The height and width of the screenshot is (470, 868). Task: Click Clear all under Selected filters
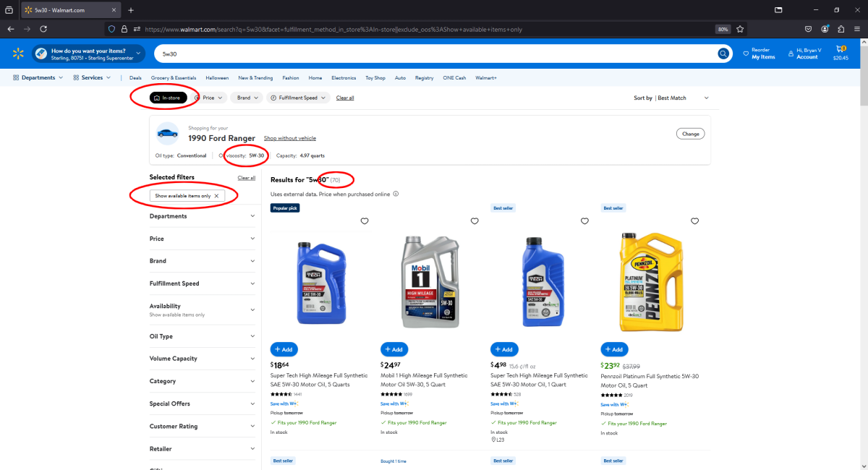pyautogui.click(x=247, y=178)
